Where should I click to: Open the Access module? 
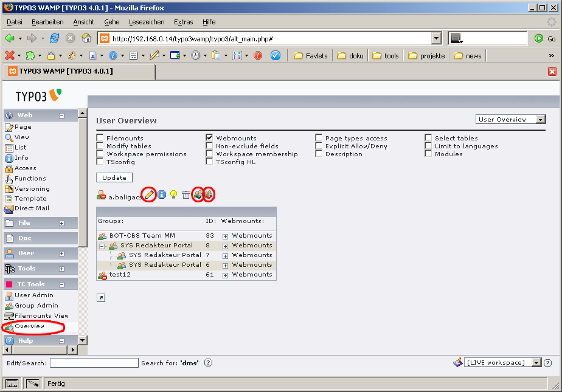25,168
